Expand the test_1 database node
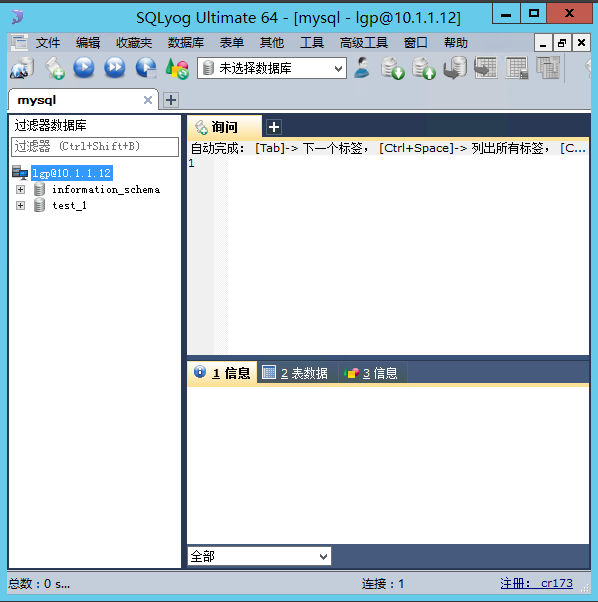598x602 pixels. coord(20,206)
